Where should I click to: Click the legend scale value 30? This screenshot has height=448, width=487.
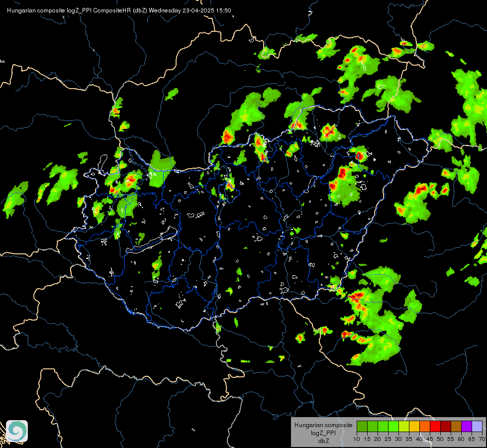pyautogui.click(x=398, y=439)
